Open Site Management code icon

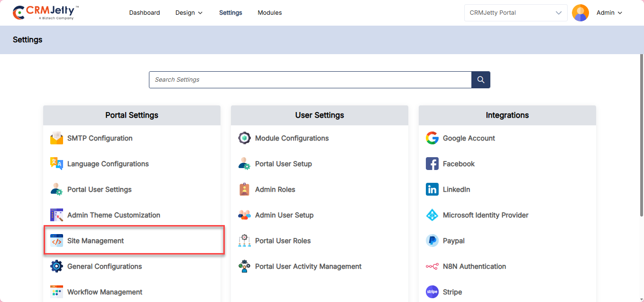(x=56, y=241)
